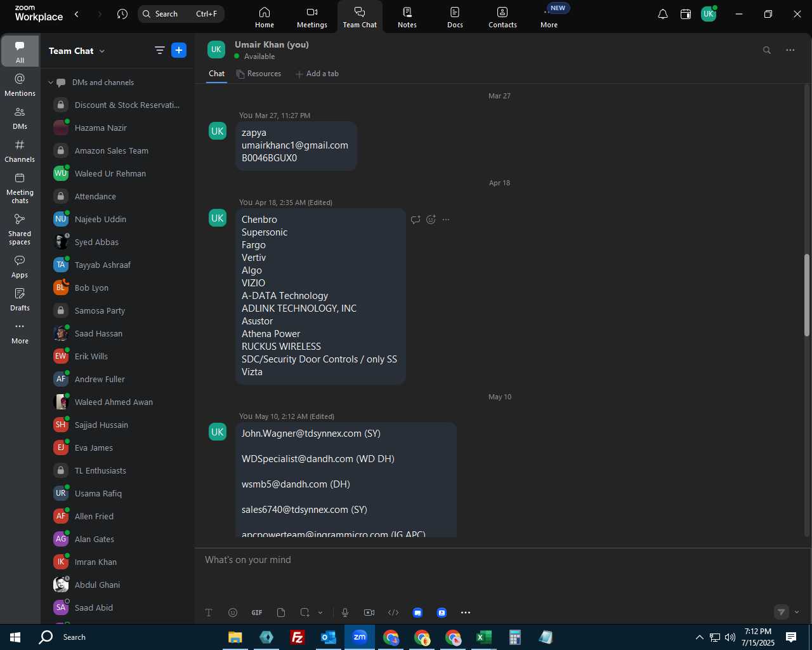812x650 pixels.
Task: Open Apps in the sidebar
Action: click(20, 267)
